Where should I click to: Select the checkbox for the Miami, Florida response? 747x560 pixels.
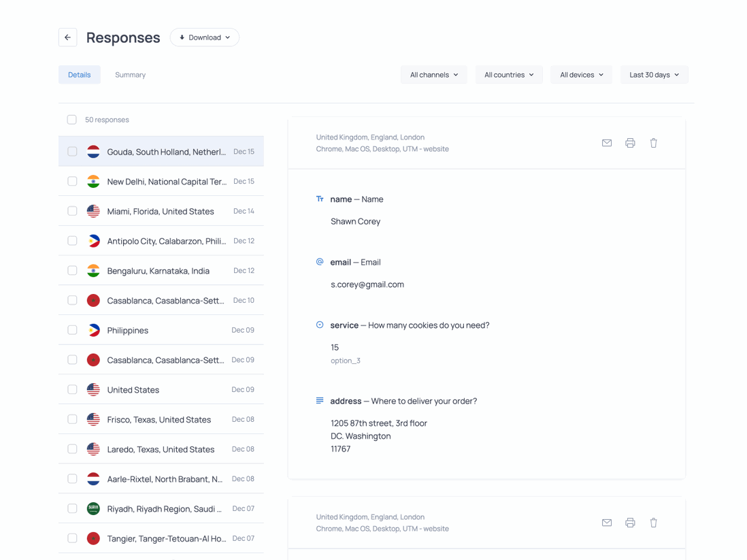tap(71, 211)
